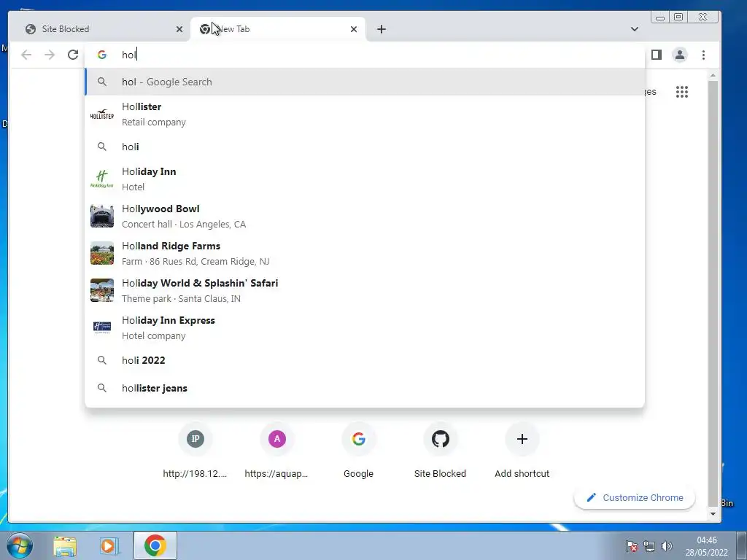Click the Customize Chrome button
747x560 pixels.
[x=635, y=497]
